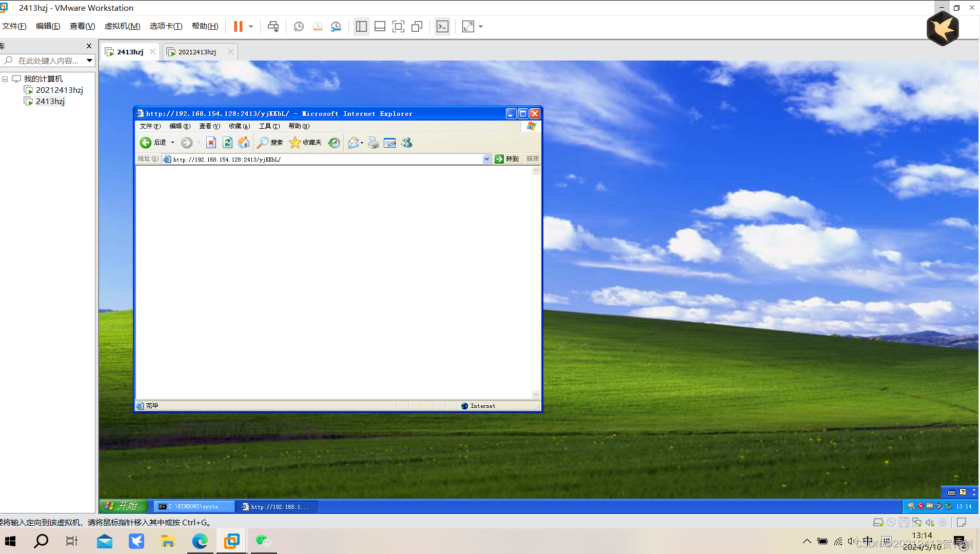Screen dimensions: 980x554
Task: Click the VMware Tools vm tray icon
Action: pos(930,506)
